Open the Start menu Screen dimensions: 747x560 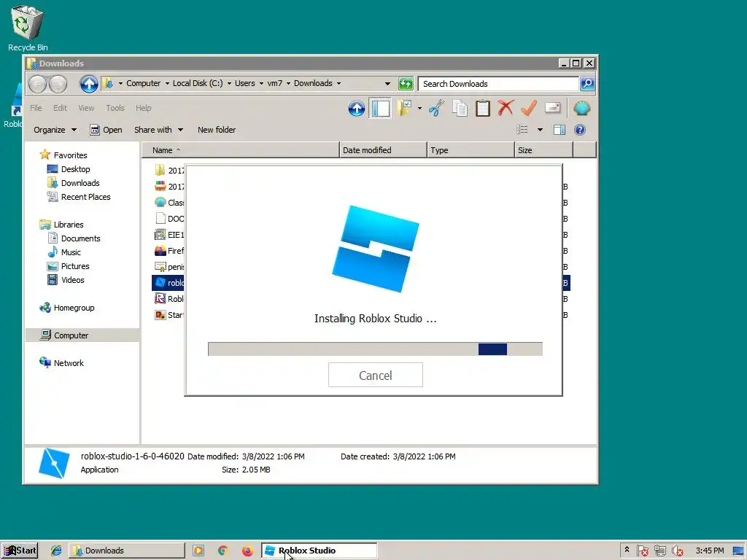point(20,551)
